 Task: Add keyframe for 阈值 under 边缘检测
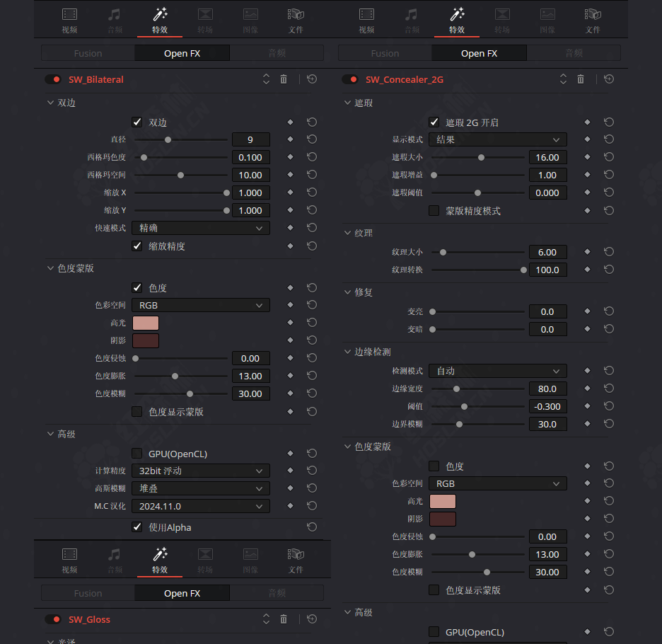[x=587, y=406]
